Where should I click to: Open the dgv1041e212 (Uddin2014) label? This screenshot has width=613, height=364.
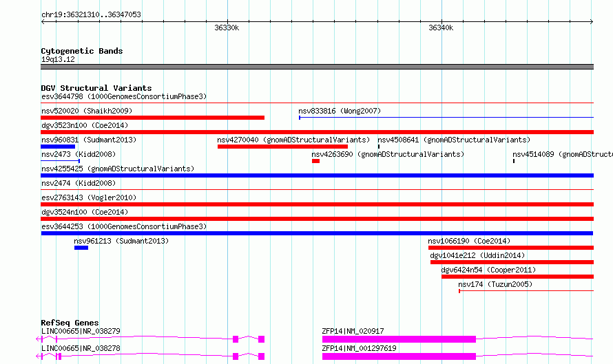point(477,255)
